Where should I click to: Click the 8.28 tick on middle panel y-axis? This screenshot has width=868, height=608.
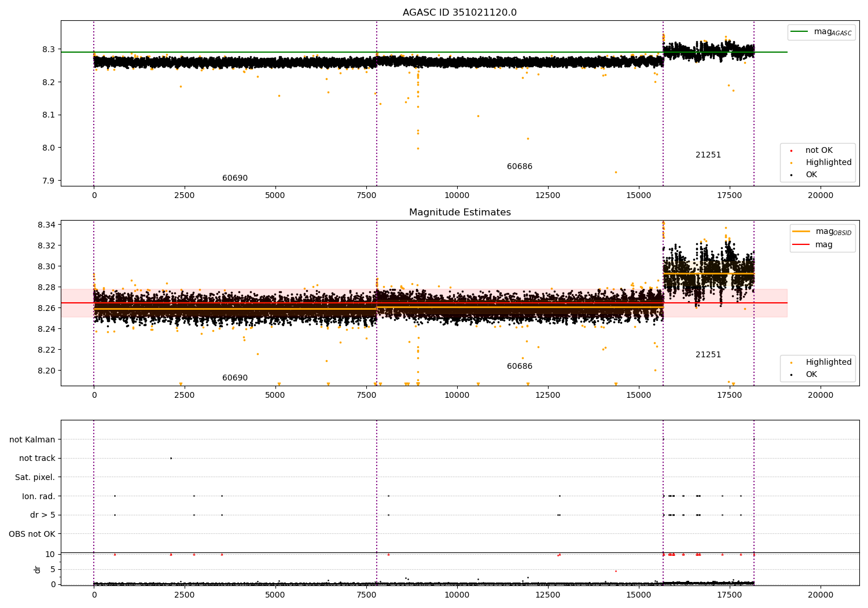pos(47,287)
